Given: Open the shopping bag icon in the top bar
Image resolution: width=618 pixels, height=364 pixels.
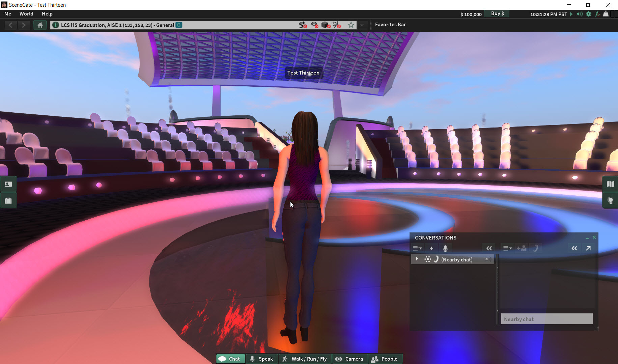Looking at the screenshot, I should (x=606, y=14).
